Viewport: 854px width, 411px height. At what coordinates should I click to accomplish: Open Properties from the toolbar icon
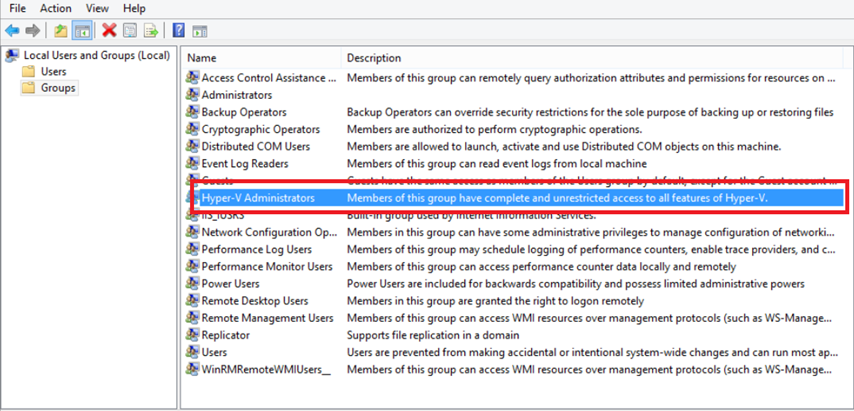pos(130,31)
